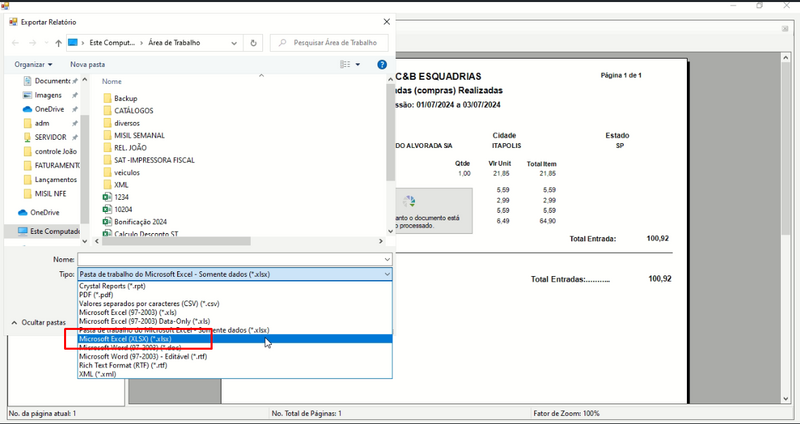800x424 pixels.
Task: Go up one folder level arrow
Action: [x=58, y=43]
